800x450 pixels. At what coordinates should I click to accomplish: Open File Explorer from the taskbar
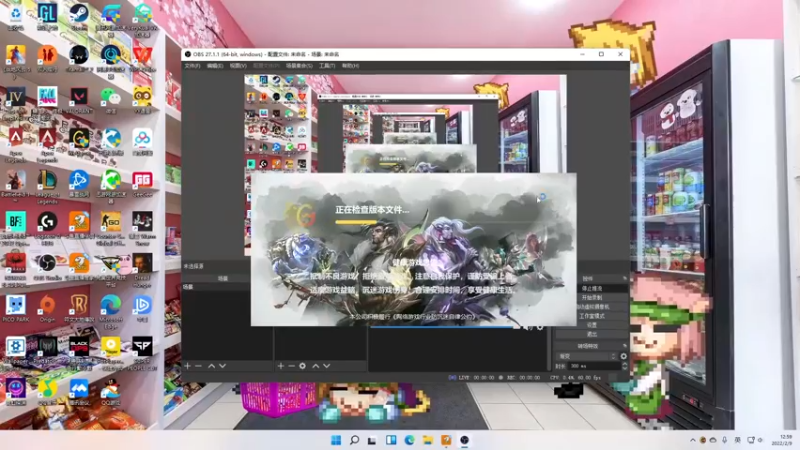[428, 440]
